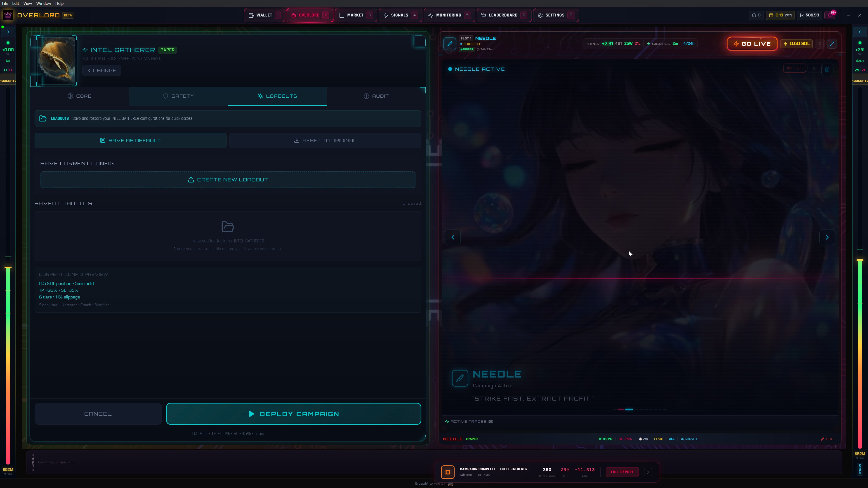Pause the Needle active campaign
Screen dimensions: 868x488
point(827,70)
